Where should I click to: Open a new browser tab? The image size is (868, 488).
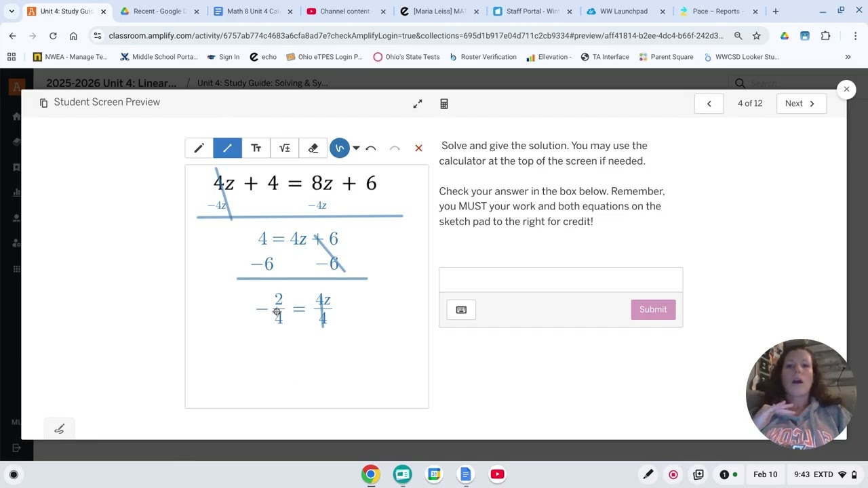(776, 12)
